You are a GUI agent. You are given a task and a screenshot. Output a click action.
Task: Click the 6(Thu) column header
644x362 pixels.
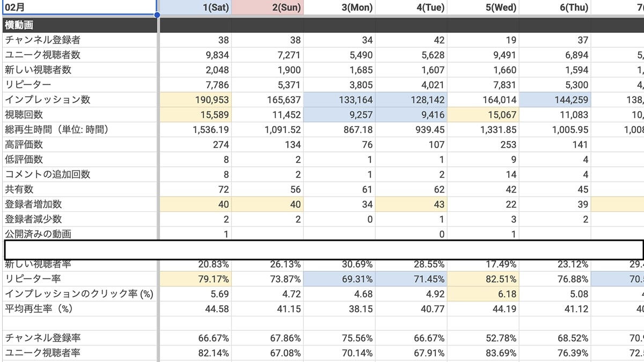pos(555,7)
